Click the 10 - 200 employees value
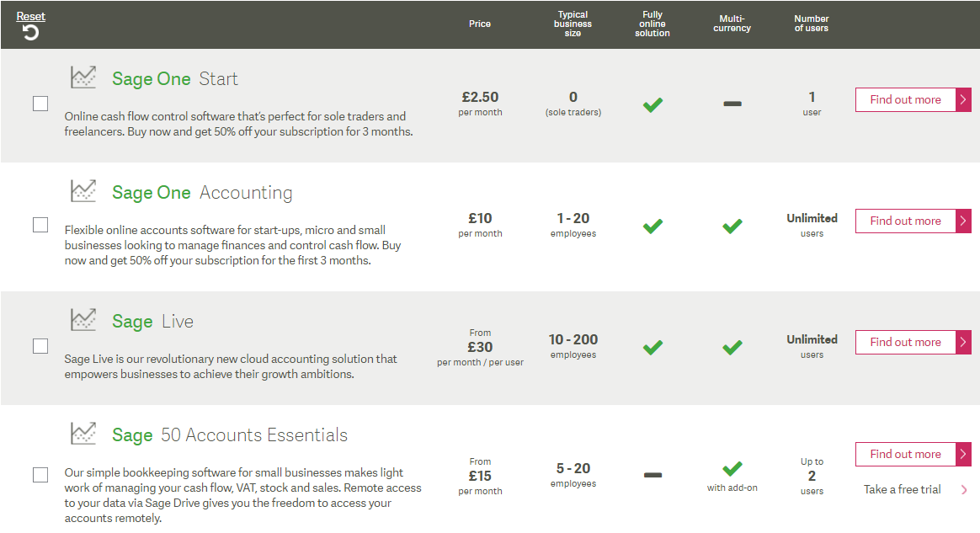The width and height of the screenshot is (980, 533). (573, 346)
